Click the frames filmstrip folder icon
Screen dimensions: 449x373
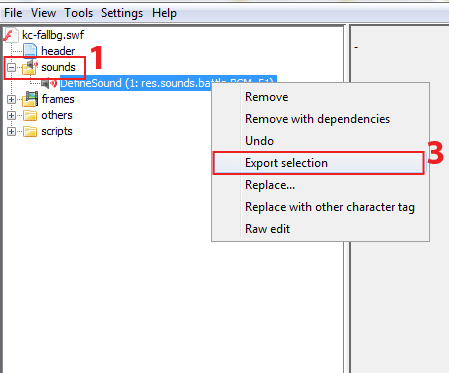30,99
